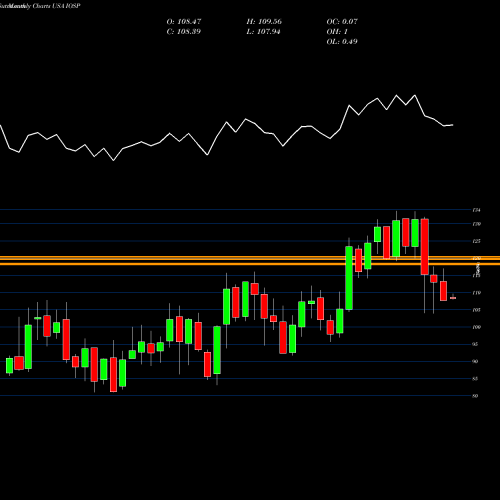Click the 90 price axis label
The height and width of the screenshot is (500, 500).
(476, 361)
